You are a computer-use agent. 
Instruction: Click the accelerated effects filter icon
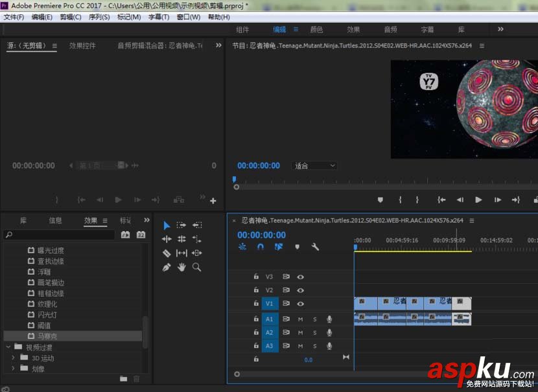[125, 235]
